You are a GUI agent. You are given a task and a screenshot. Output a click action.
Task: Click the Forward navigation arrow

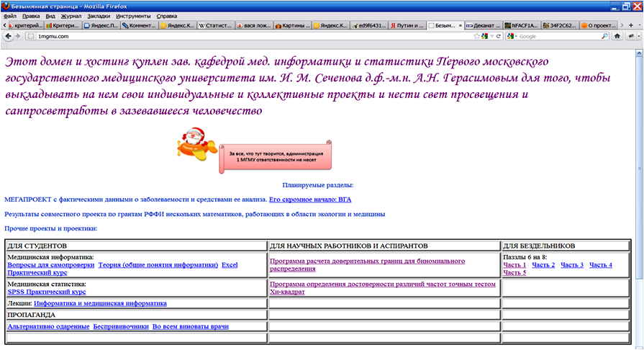[x=18, y=36]
